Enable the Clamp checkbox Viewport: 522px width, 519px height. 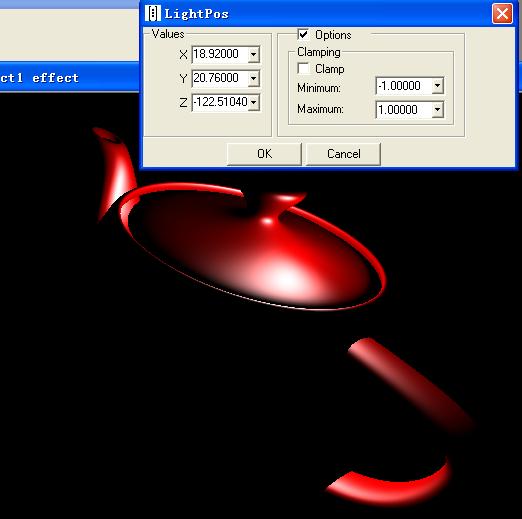point(303,68)
